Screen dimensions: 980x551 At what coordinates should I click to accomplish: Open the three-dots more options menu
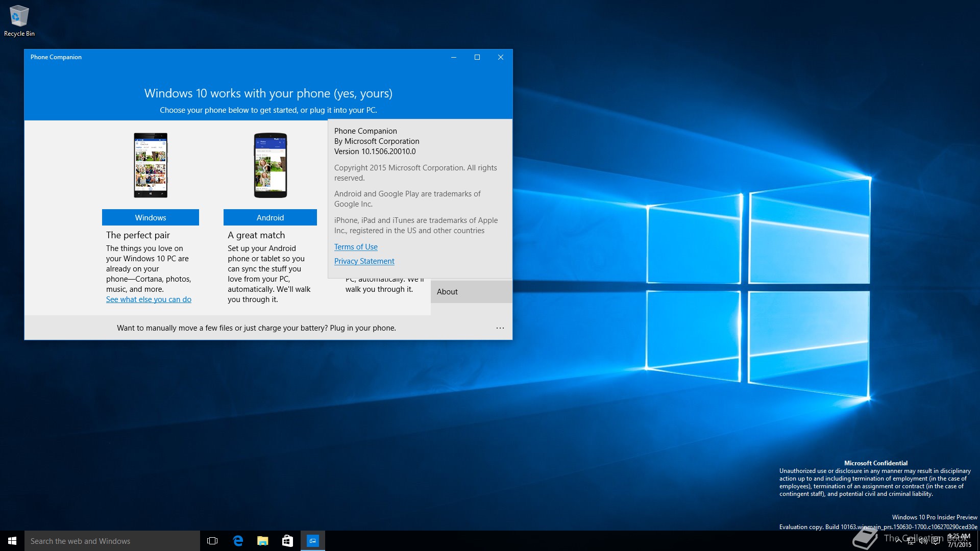point(500,328)
